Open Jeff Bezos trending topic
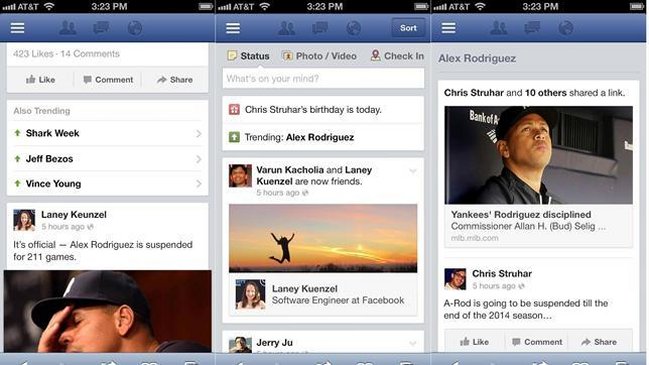 pyautogui.click(x=108, y=159)
